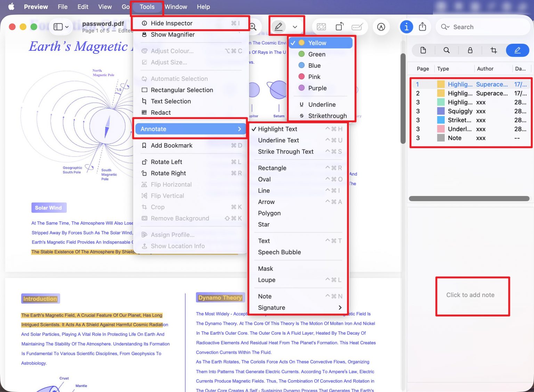Choose Note from Annotate submenu

(298, 296)
